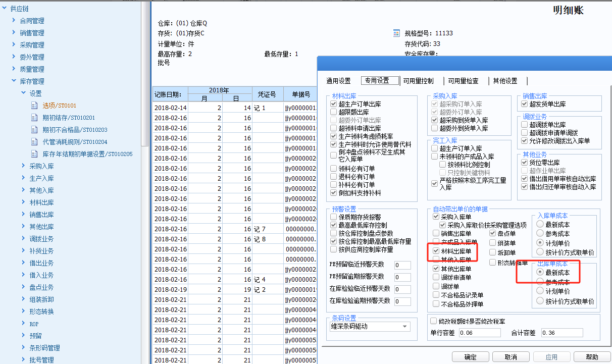Switch to the 通用设置 tab
Screen dimensions: 612x364
pos(338,81)
